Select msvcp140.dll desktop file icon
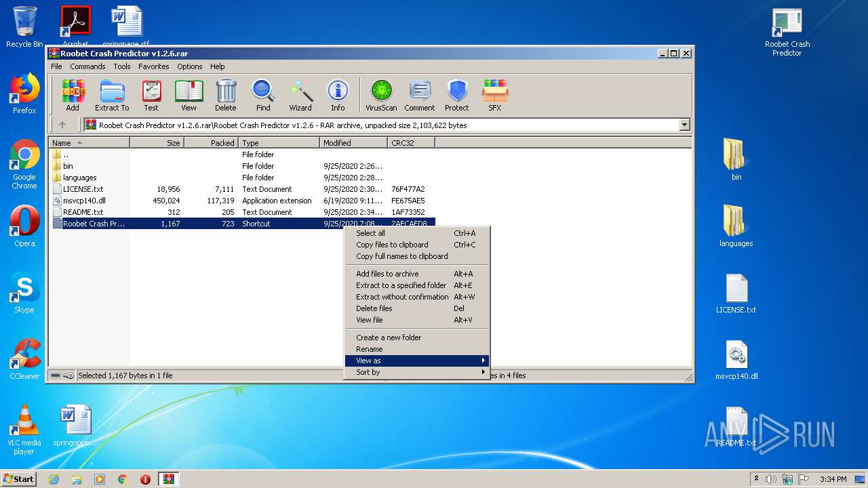The height and width of the screenshot is (488, 868). 736,360
